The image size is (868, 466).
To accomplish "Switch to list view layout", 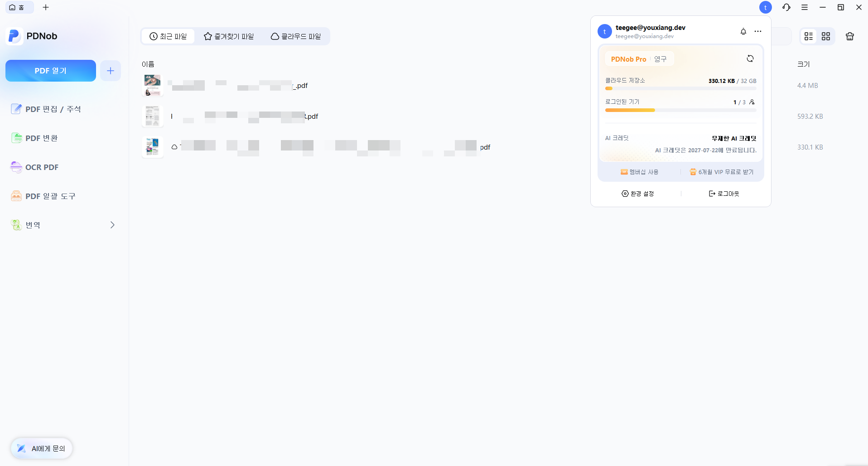I will coord(809,36).
